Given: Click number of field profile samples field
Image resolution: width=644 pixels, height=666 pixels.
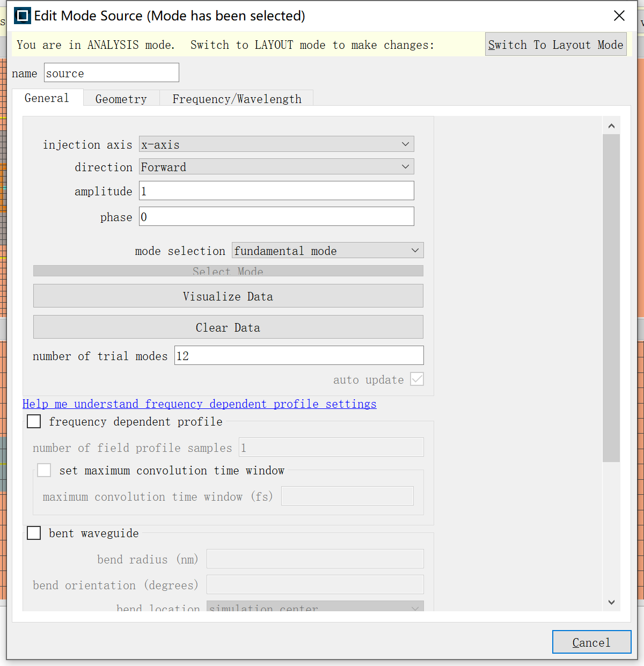Looking at the screenshot, I should 331,447.
